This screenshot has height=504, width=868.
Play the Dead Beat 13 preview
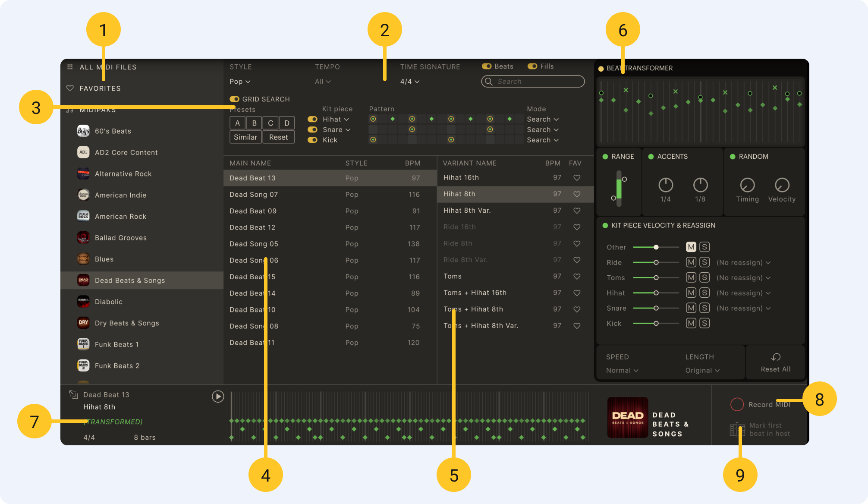(x=218, y=396)
